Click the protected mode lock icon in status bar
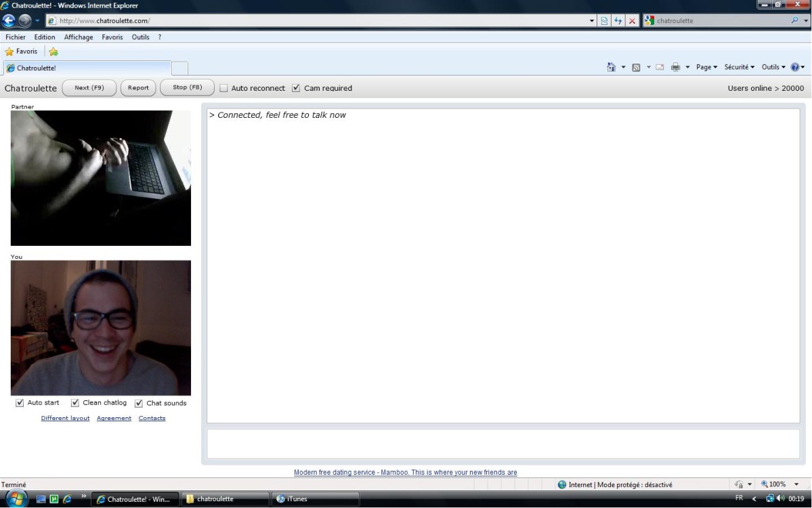This screenshot has width=812, height=508. click(739, 485)
